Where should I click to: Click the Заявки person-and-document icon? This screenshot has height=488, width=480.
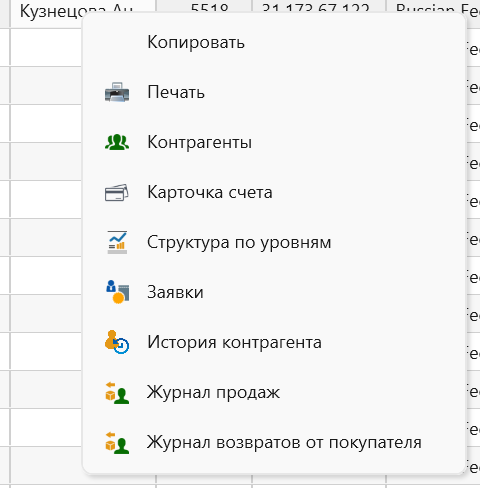click(x=117, y=292)
